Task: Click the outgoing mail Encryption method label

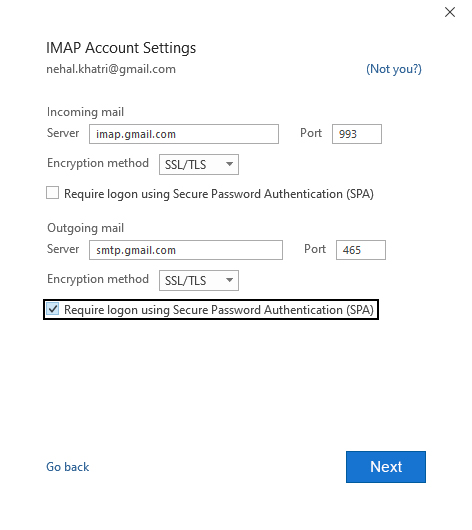Action: [98, 279]
